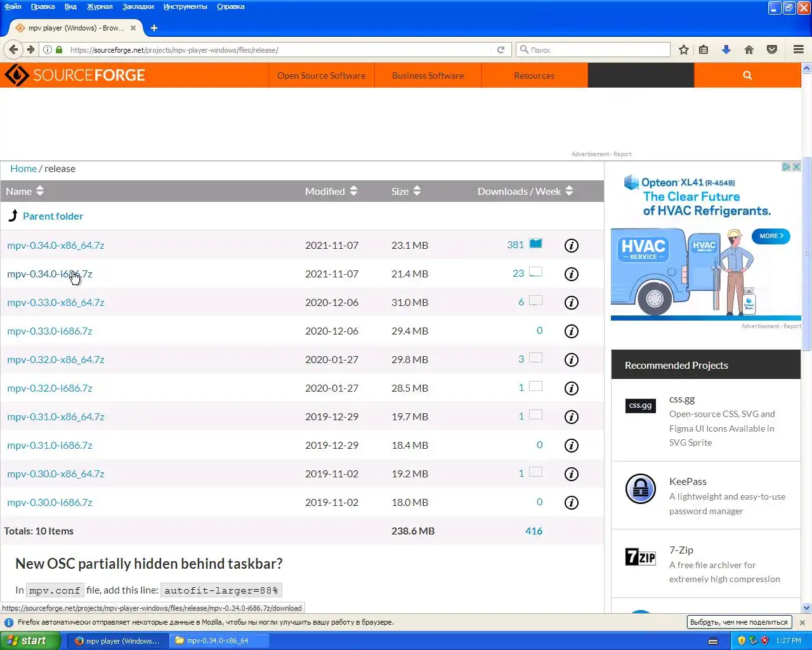Switch to mpv-0.34.0-x86_64 folder in taskbar
The width and height of the screenshot is (812, 650).
pyautogui.click(x=219, y=640)
